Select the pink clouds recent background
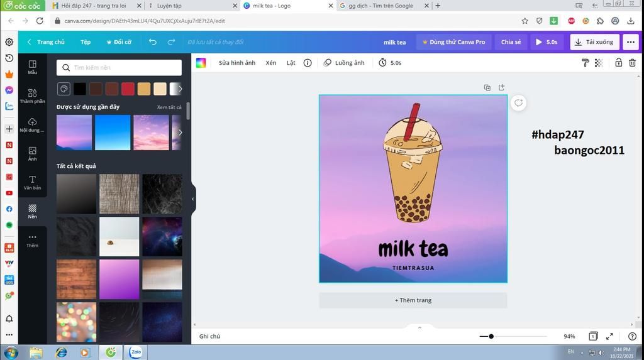Viewport: 644px width, 360px height. tap(151, 132)
